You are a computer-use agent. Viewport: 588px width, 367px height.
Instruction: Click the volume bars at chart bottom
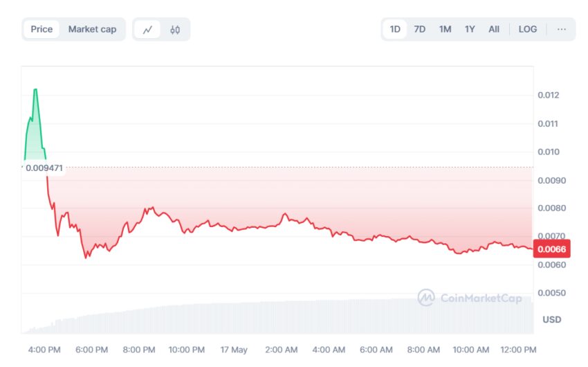pos(277,317)
